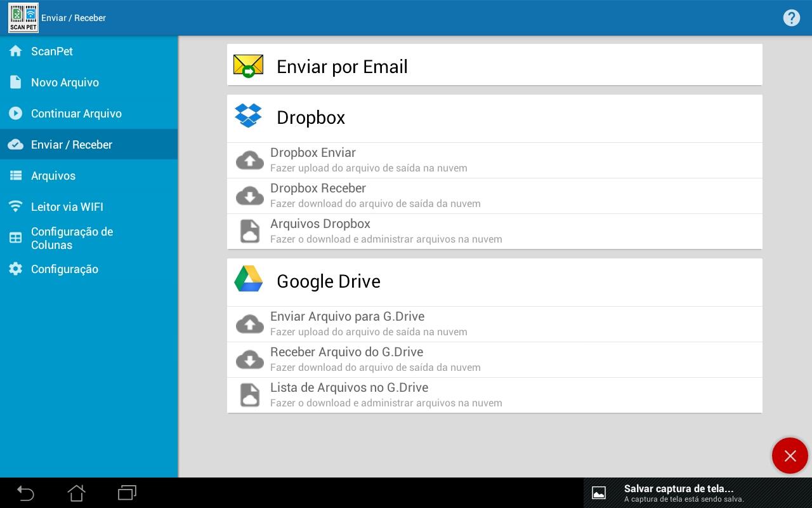Select Enviar / Receber menu item
The image size is (812, 508).
[x=89, y=144]
